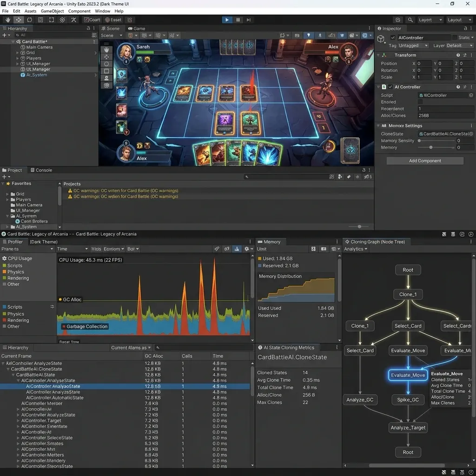Open AI Controller component preset icon

pyautogui.click(x=465, y=87)
